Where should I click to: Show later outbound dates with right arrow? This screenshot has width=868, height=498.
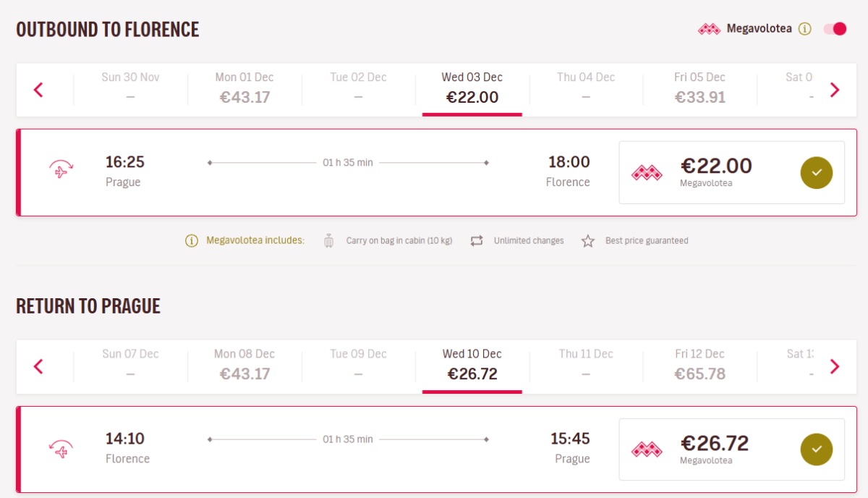click(835, 90)
